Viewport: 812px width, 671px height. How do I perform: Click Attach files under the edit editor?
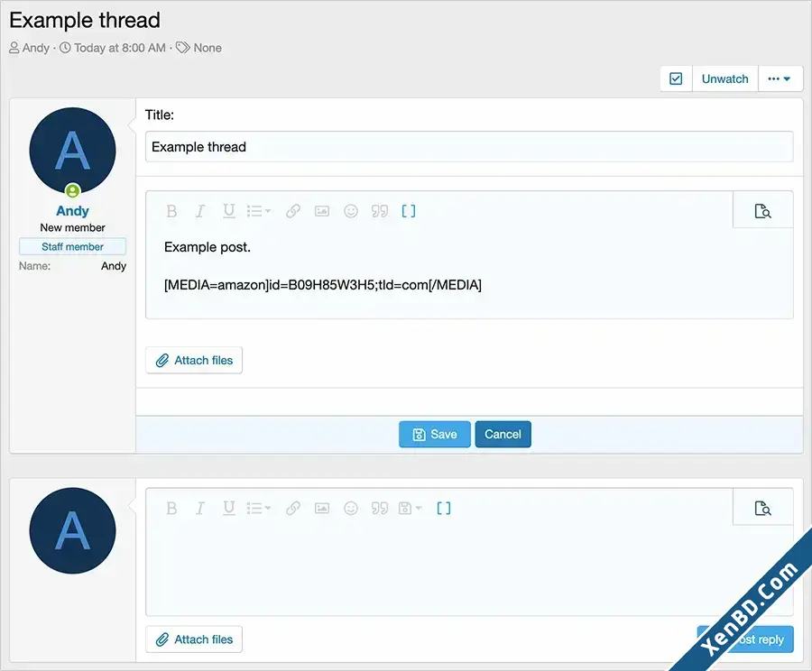(x=194, y=361)
